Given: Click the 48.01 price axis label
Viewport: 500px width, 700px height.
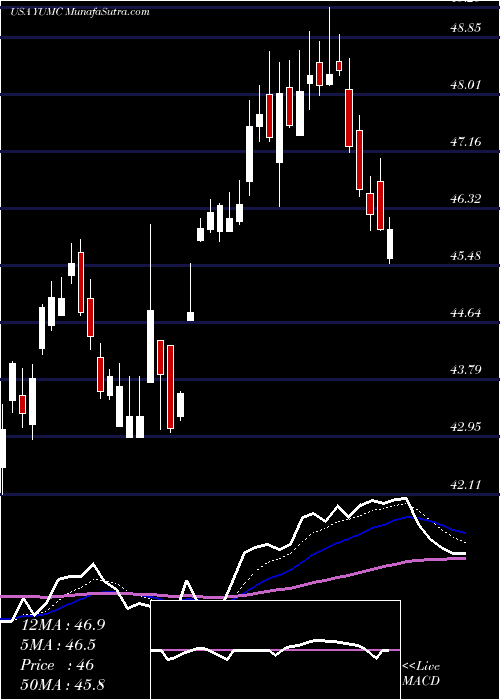Looking at the screenshot, I should pos(466,84).
